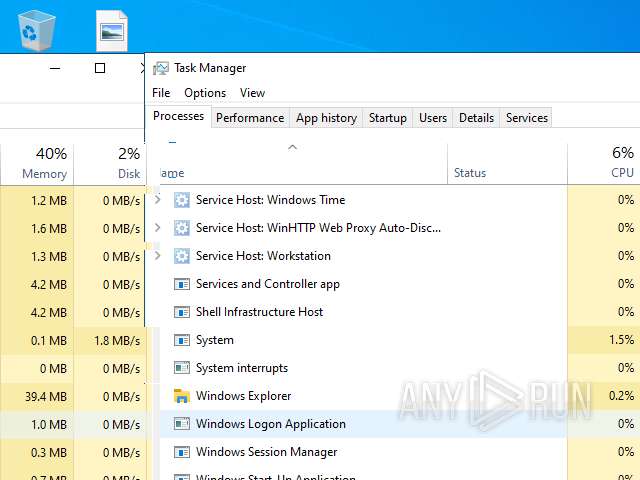Open the Options menu
Screen dimensions: 640x480
click(205, 93)
